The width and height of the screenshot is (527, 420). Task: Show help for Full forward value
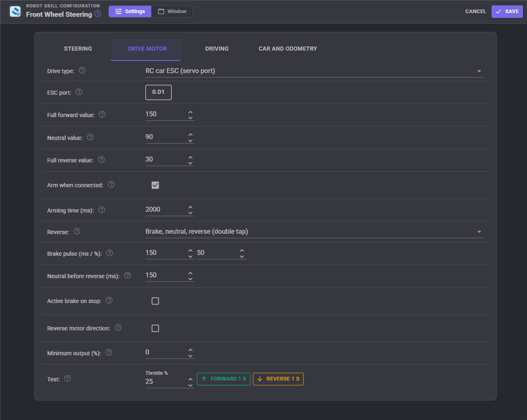[102, 115]
